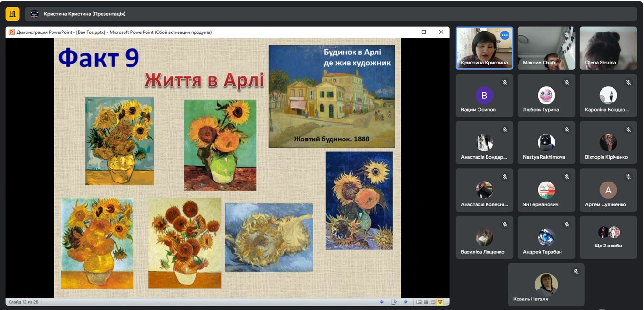Click muted mic icon on Коваль Наталя tile
The image size is (644, 310).
pyautogui.click(x=576, y=272)
